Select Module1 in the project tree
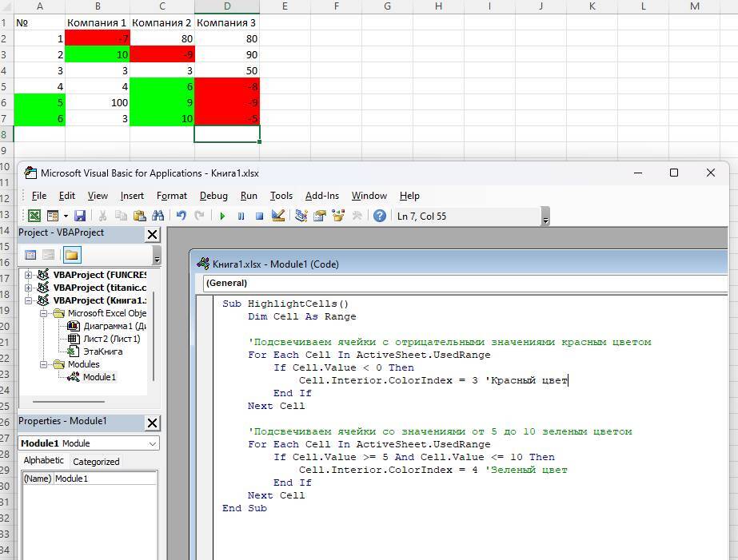738x560 pixels. [99, 377]
